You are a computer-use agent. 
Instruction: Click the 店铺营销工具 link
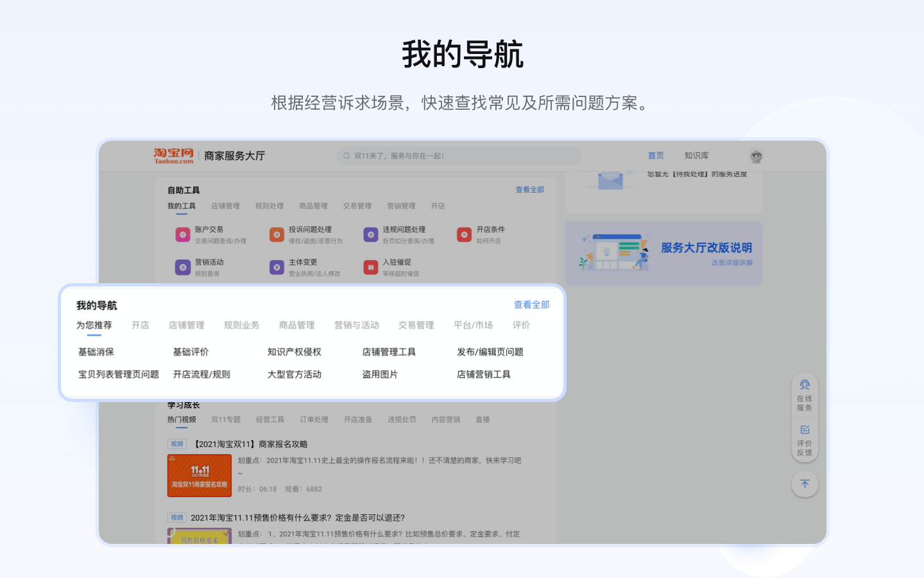tap(483, 374)
